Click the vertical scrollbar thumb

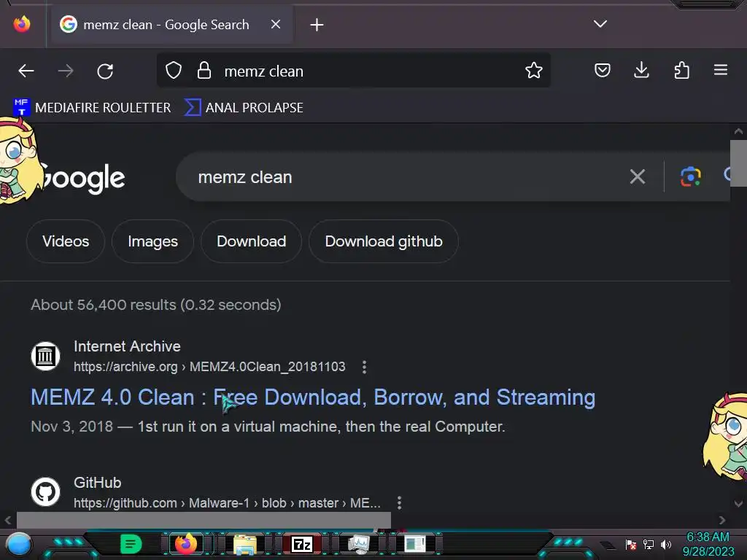point(738,163)
